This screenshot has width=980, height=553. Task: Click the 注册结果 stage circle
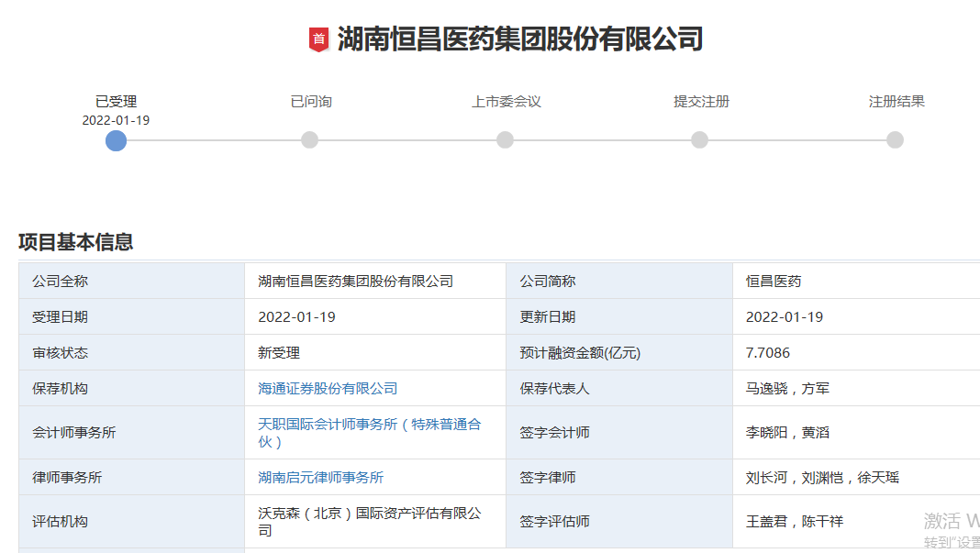895,140
